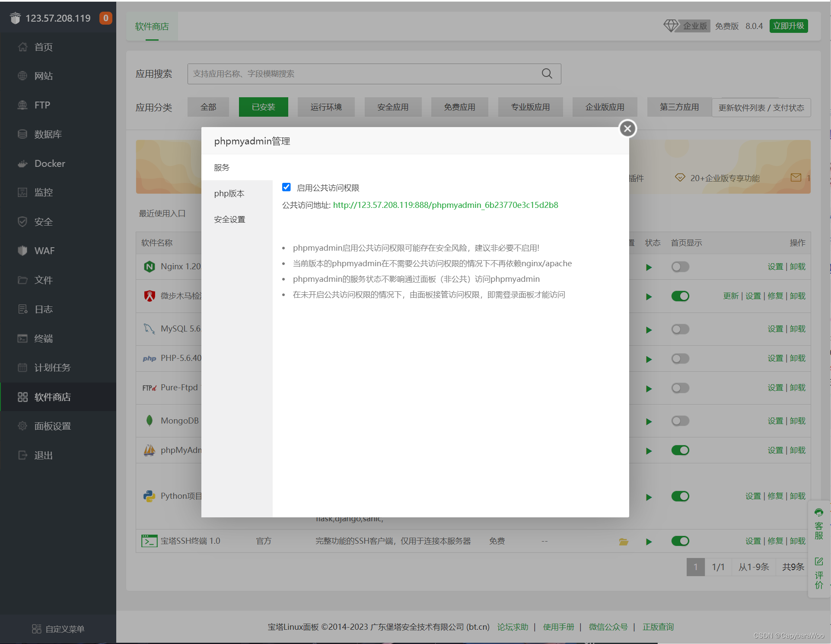Image resolution: width=831 pixels, height=644 pixels.
Task: Toggle homepage display for phpMyAdmin row
Action: 680,450
